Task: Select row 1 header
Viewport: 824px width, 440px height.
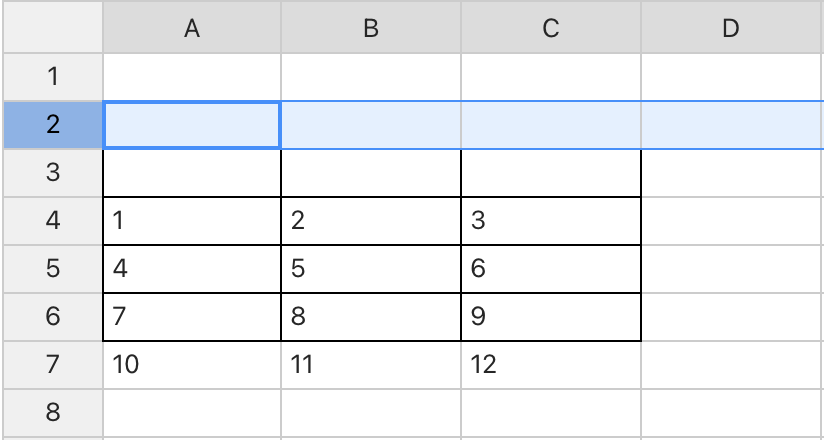Action: 53,77
